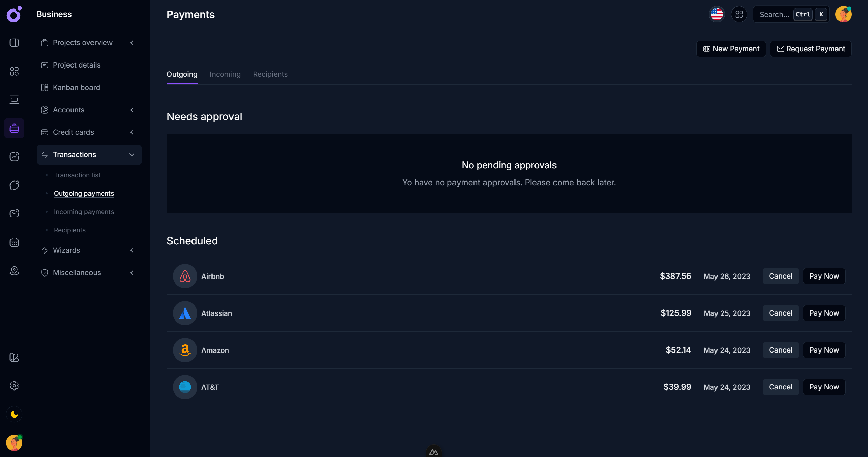This screenshot has height=457, width=868.
Task: Click the apps grid icon near search
Action: (x=739, y=14)
